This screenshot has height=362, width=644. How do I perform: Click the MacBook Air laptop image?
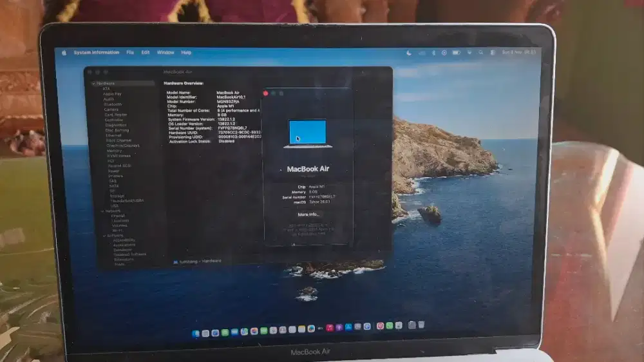click(308, 133)
